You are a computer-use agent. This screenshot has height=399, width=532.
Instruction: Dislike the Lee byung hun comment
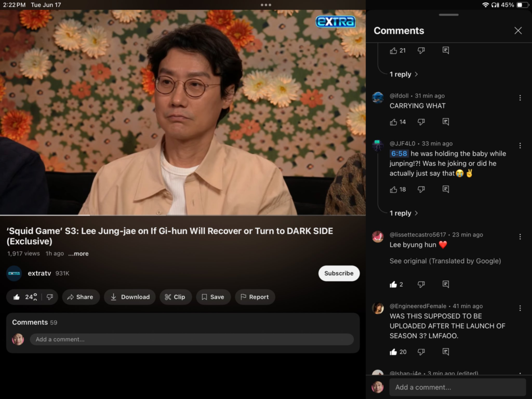(421, 284)
